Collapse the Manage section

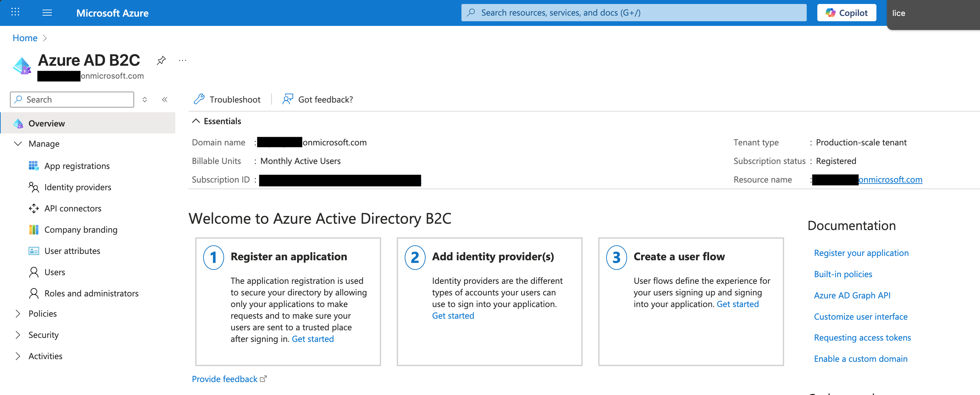click(18, 144)
